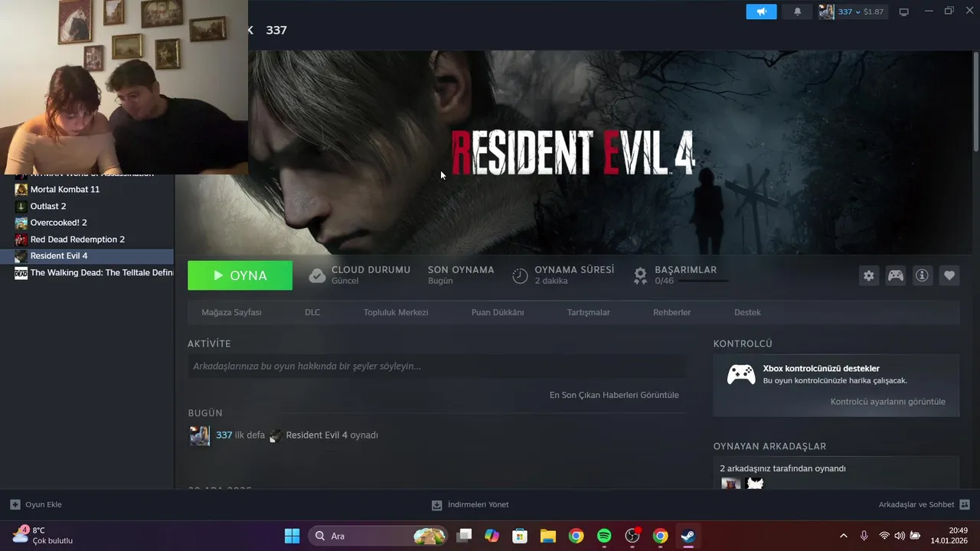Open the 337 link in activity feed
The image size is (980, 551).
click(x=224, y=435)
